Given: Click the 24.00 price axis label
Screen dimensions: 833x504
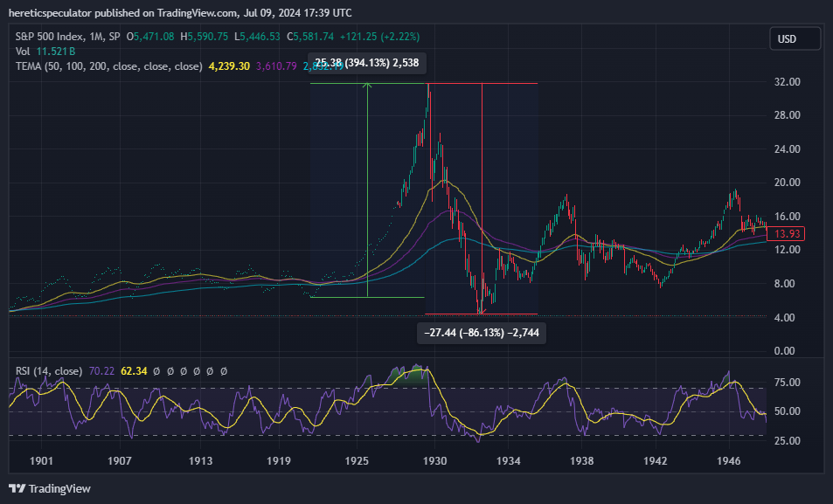Looking at the screenshot, I should pos(788,149).
